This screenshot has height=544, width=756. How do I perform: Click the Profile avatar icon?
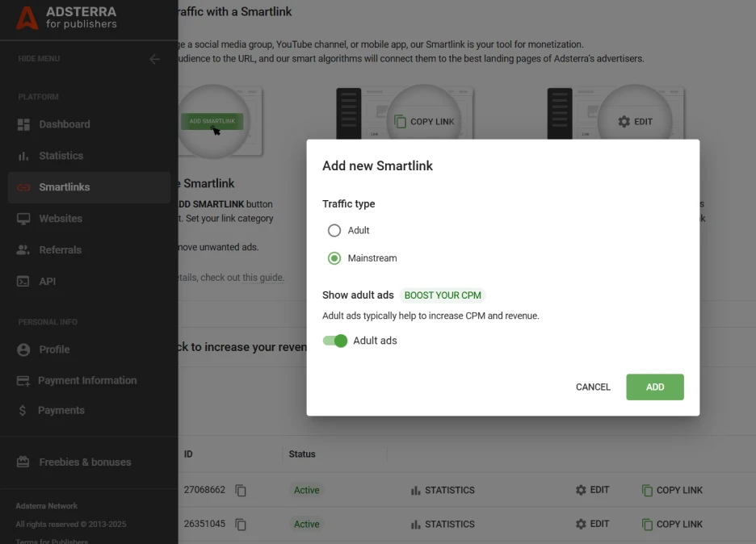click(23, 349)
